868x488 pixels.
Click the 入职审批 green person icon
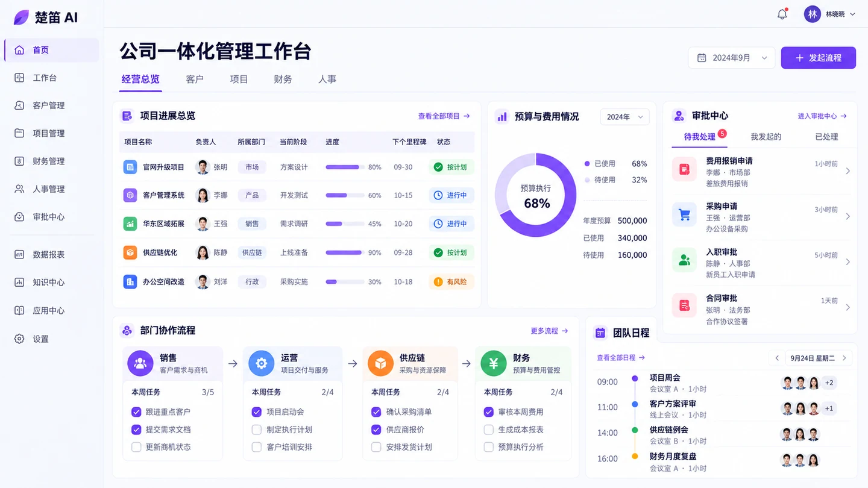(684, 260)
